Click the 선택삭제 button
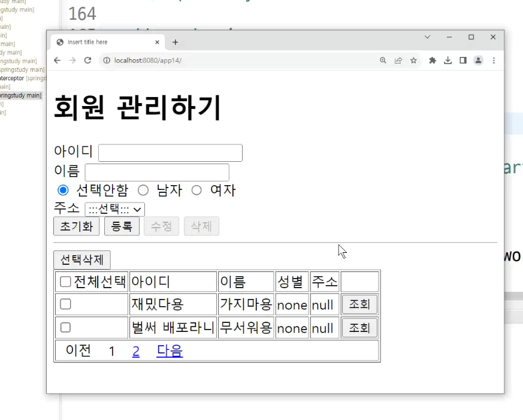Screen dimensions: 523x420 pos(81,260)
